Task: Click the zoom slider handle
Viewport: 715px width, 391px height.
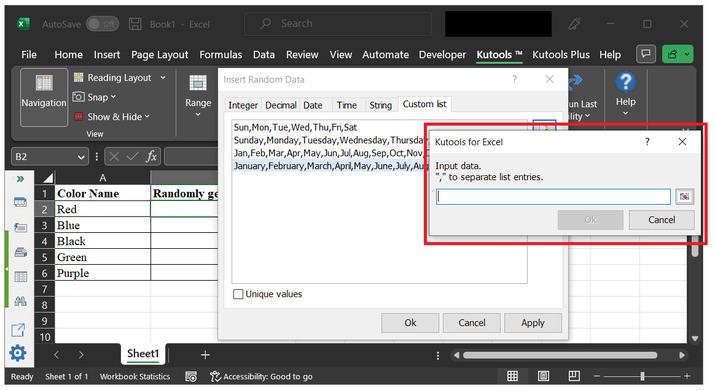Action: coord(642,376)
